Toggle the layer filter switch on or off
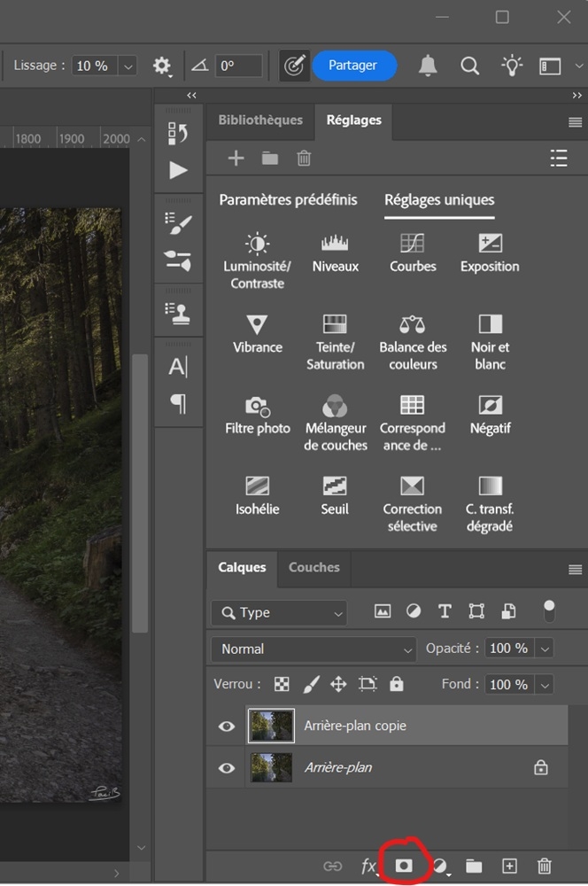 (x=549, y=611)
